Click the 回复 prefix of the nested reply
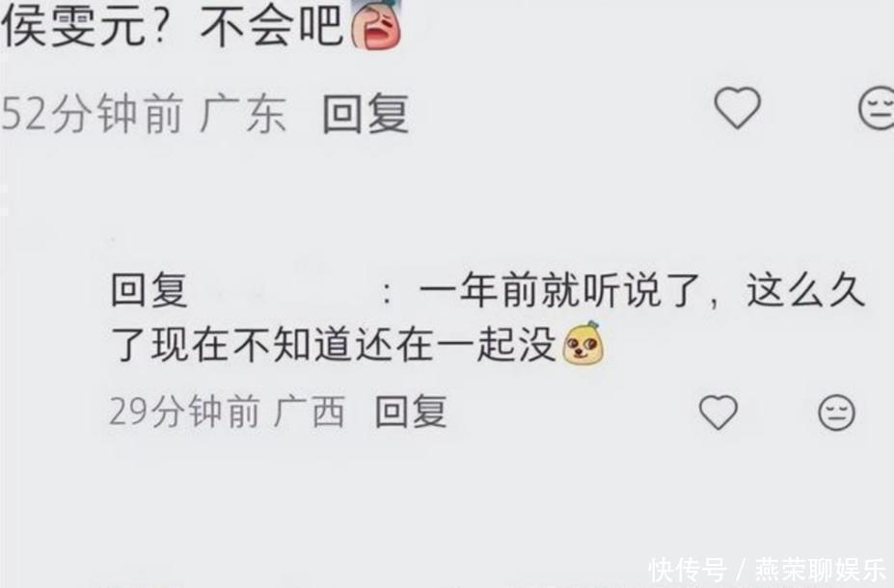Image resolution: width=894 pixels, height=588 pixels. pyautogui.click(x=149, y=290)
